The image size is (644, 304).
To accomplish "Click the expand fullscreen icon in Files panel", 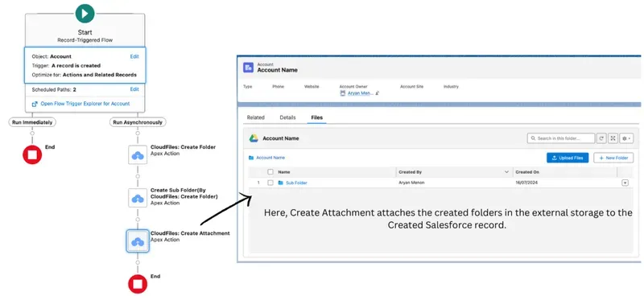I will coord(613,138).
